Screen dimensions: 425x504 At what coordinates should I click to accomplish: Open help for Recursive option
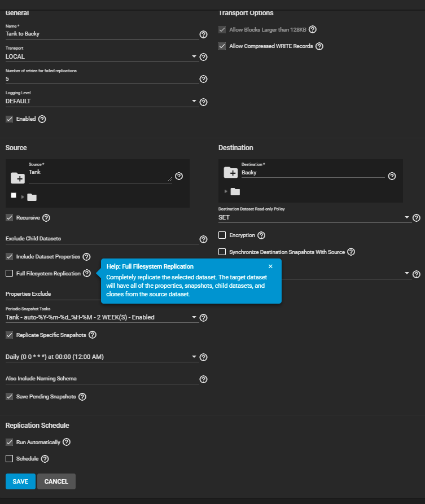tap(46, 218)
